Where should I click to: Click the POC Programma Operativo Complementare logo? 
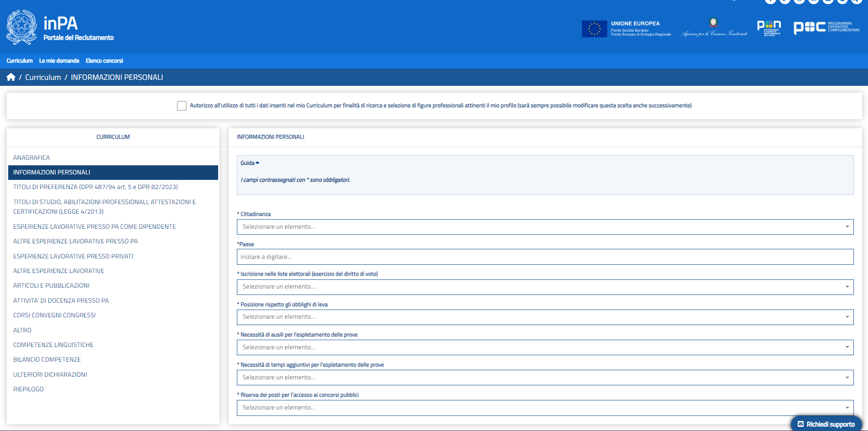(x=826, y=27)
